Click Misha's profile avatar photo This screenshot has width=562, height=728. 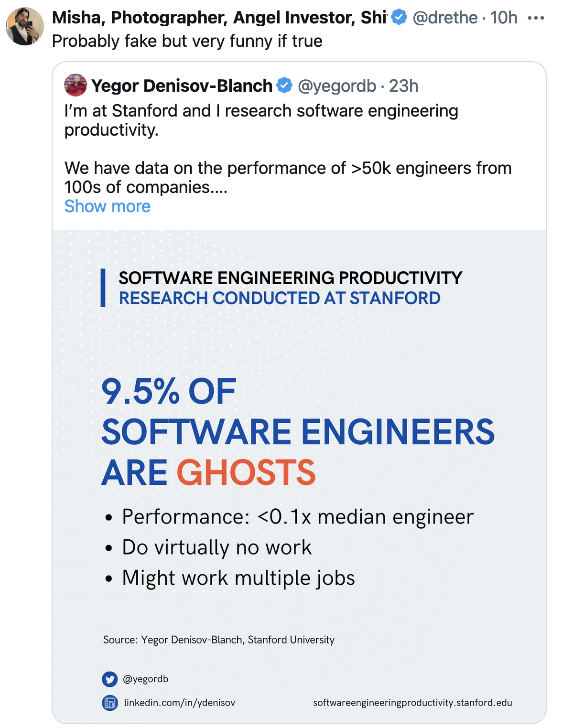[25, 26]
